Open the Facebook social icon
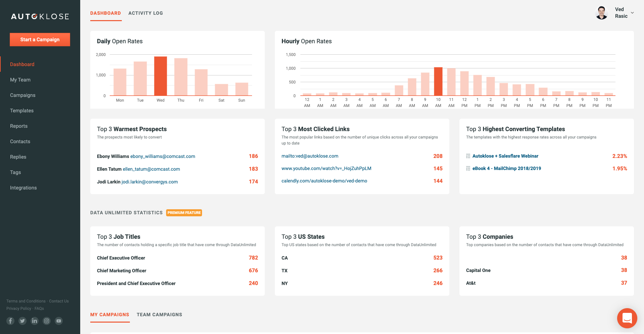 pyautogui.click(x=10, y=321)
